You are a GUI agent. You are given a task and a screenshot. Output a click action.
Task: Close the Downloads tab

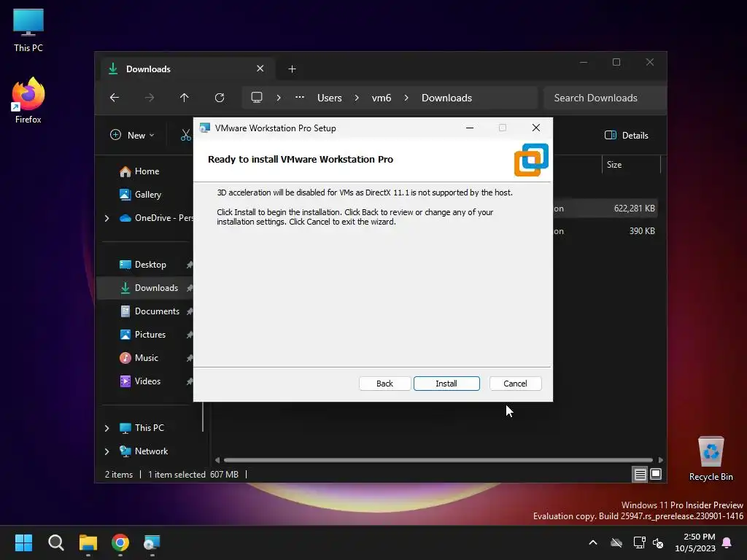pos(260,69)
